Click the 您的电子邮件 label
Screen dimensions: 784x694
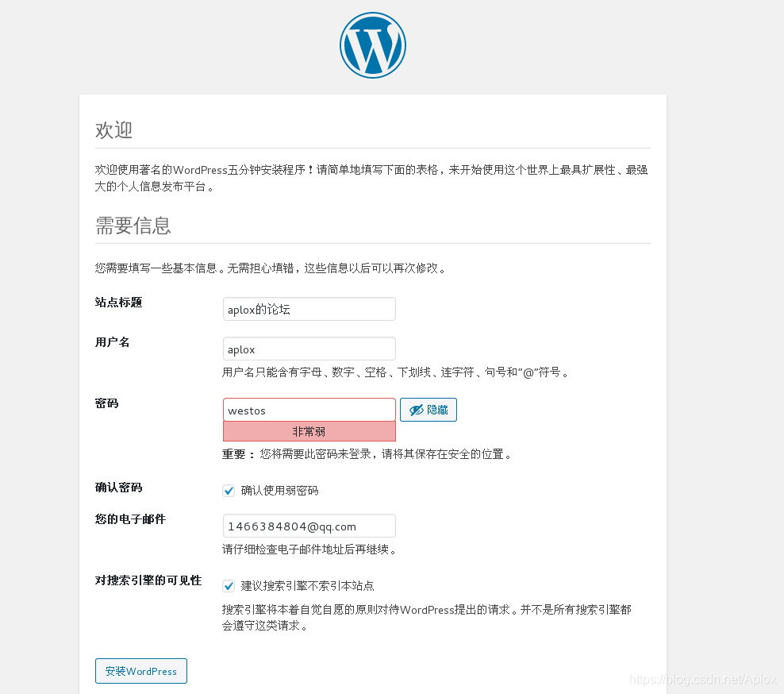(130, 519)
